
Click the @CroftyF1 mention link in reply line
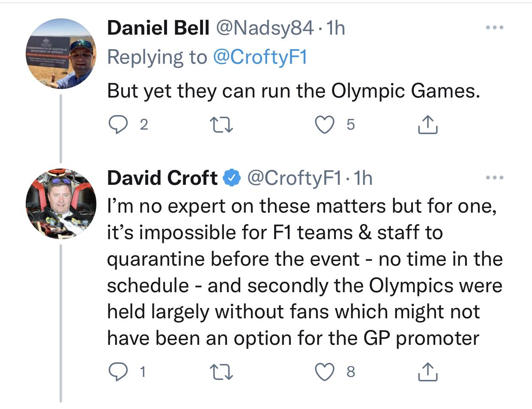click(260, 57)
